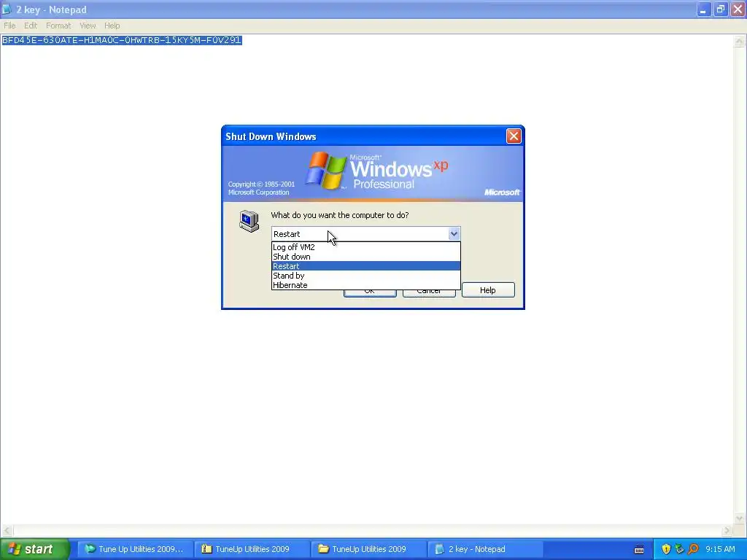Image resolution: width=747 pixels, height=560 pixels.
Task: Click the Help button in Shut Down dialog
Action: coord(488,290)
